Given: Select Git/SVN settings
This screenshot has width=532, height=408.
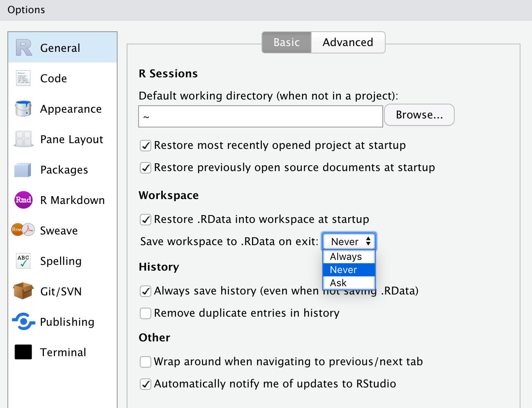Looking at the screenshot, I should (x=62, y=291).
